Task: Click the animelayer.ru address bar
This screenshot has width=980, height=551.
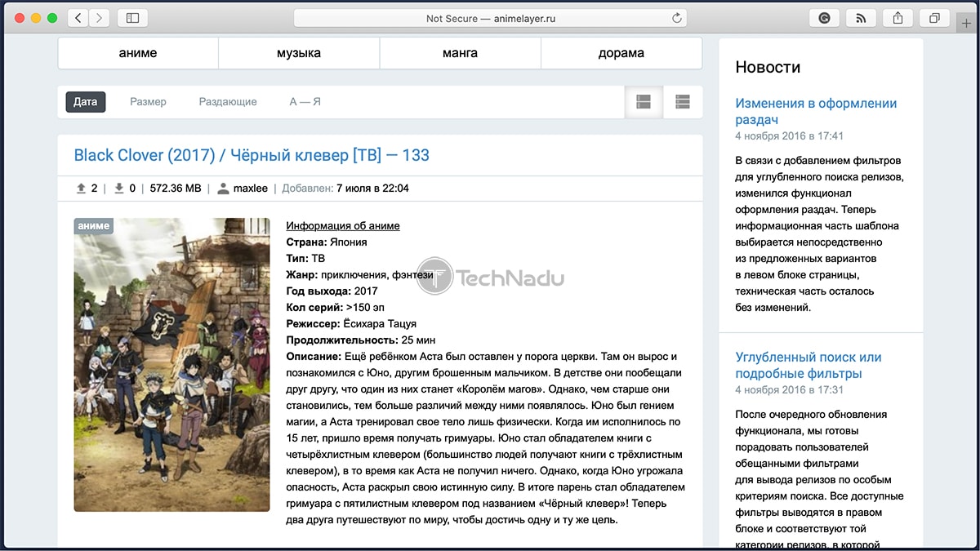Action: 490,18
